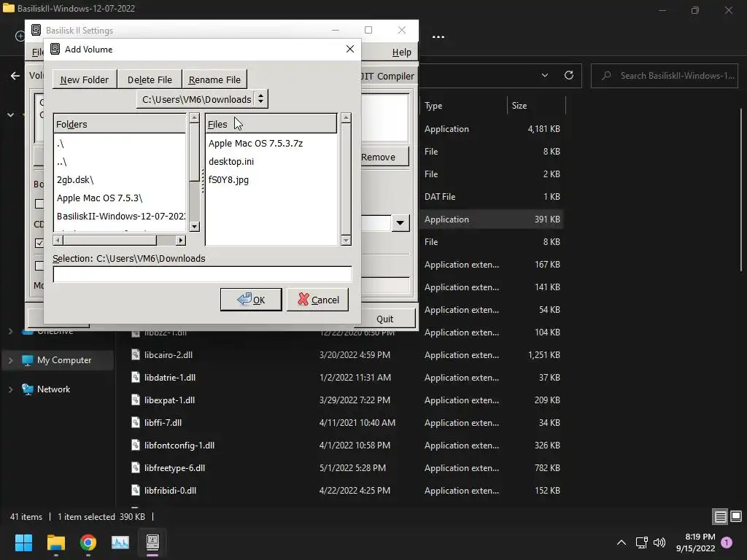
Task: Click Files list scroll down arrow
Action: (347, 241)
